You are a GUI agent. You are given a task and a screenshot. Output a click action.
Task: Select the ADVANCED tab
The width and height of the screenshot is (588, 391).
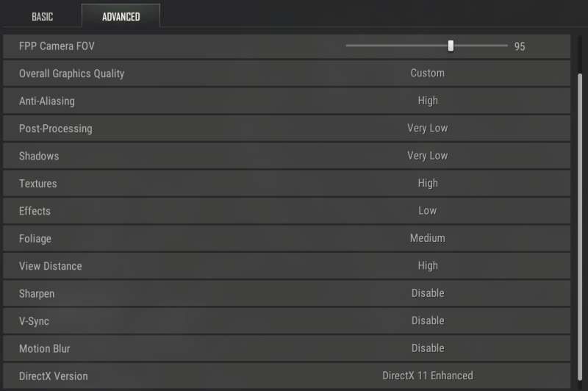[121, 16]
